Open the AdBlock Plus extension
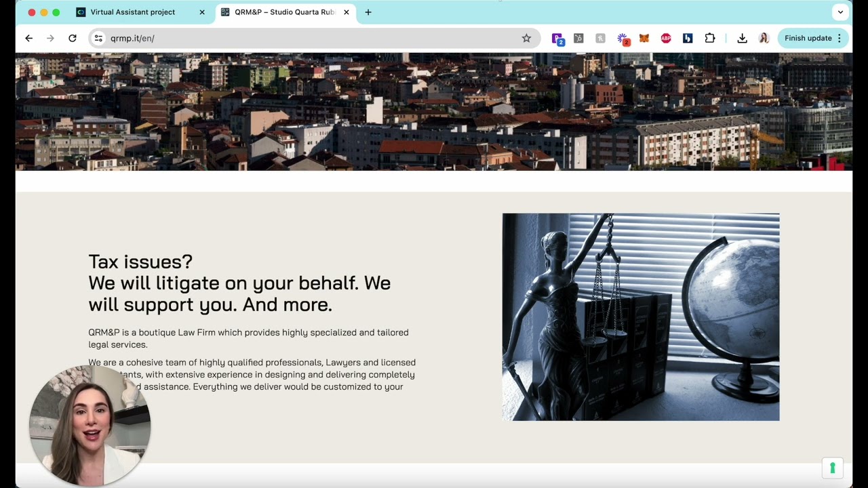 point(666,39)
